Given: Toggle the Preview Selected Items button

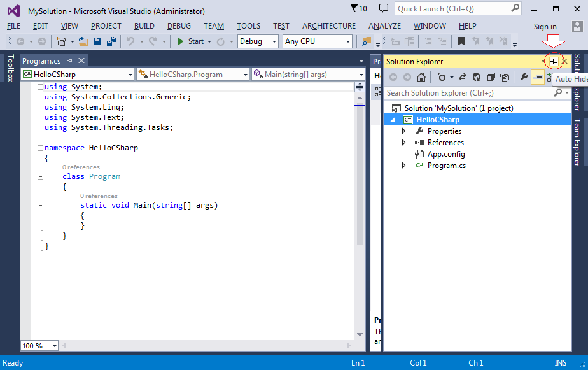Looking at the screenshot, I should click(x=537, y=77).
